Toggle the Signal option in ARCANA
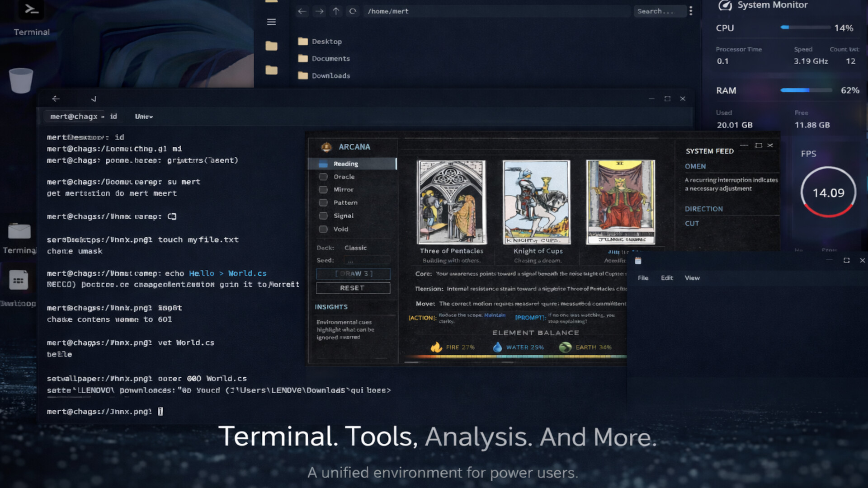 click(x=323, y=216)
